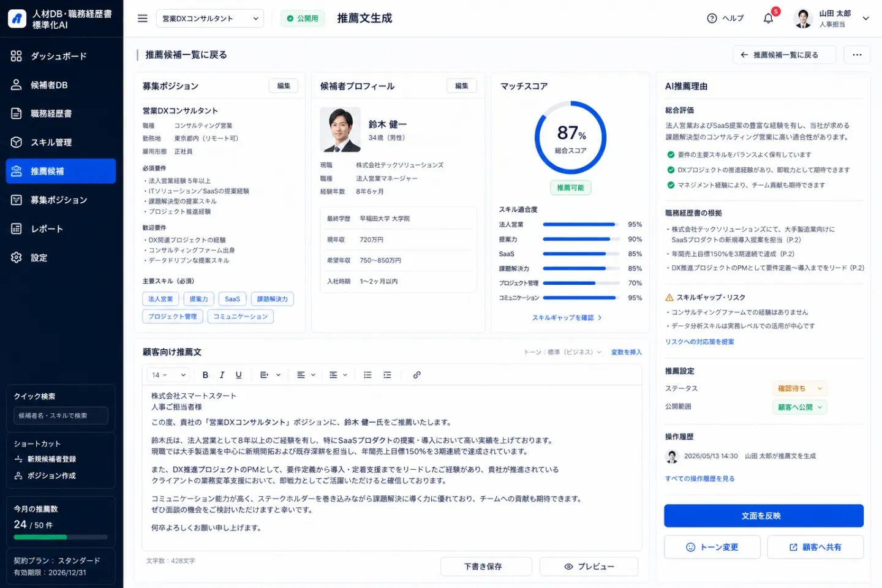Click the ダッシュボード grid icon
Screen dimensions: 882x588
tap(17, 56)
